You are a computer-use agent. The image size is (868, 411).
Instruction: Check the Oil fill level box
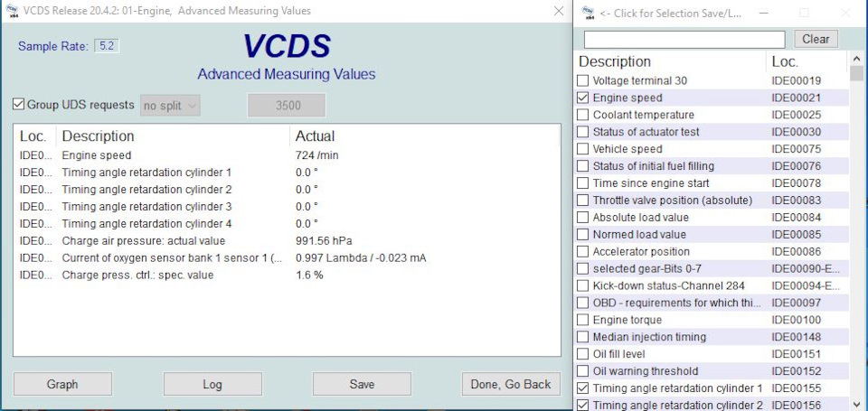(x=583, y=354)
